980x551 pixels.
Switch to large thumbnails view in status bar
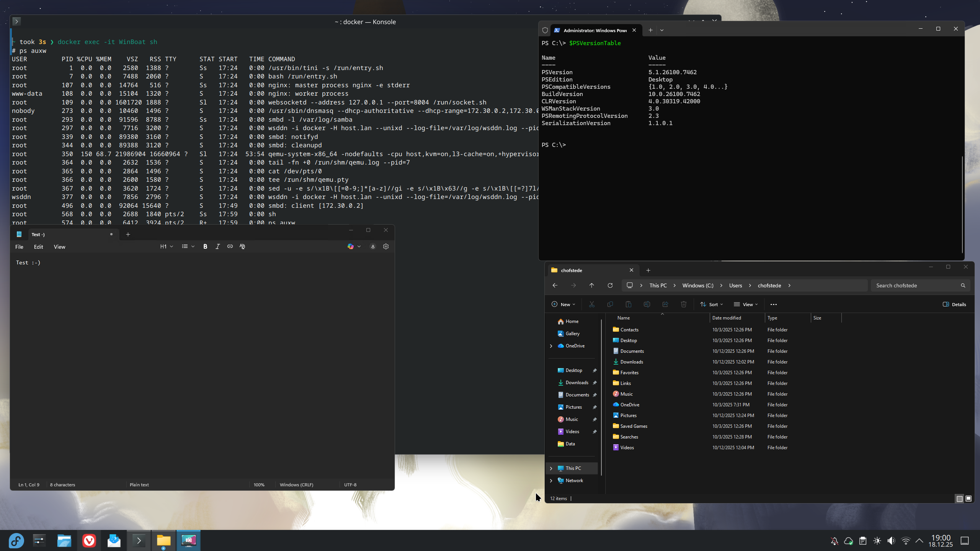tap(969, 499)
